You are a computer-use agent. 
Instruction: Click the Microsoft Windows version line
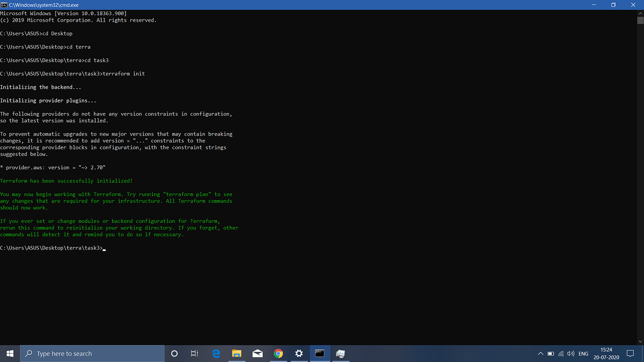(x=63, y=13)
